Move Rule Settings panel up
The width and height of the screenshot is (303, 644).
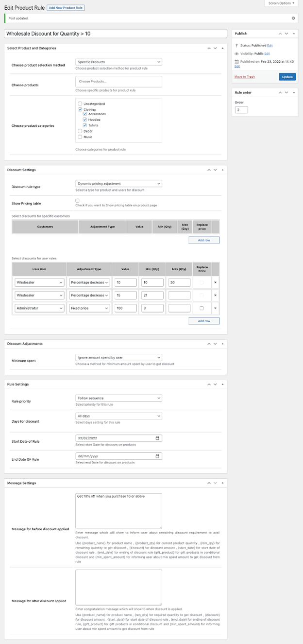208,384
